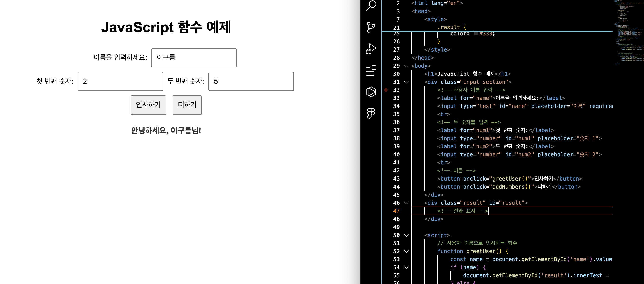Collapse the result div on line 46
This screenshot has width=644, height=284.
point(406,203)
